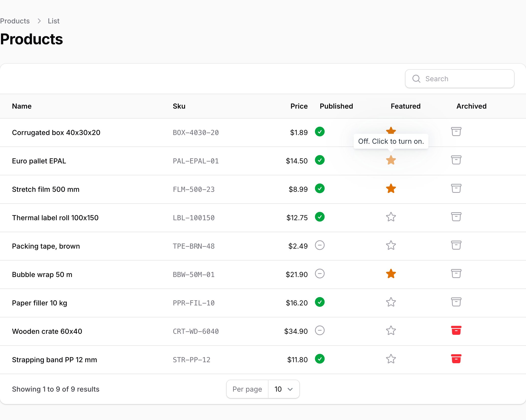Screen dimensions: 526x420
Task: Toggle featured star for Euro pallet EPAL
Action: [391, 160]
